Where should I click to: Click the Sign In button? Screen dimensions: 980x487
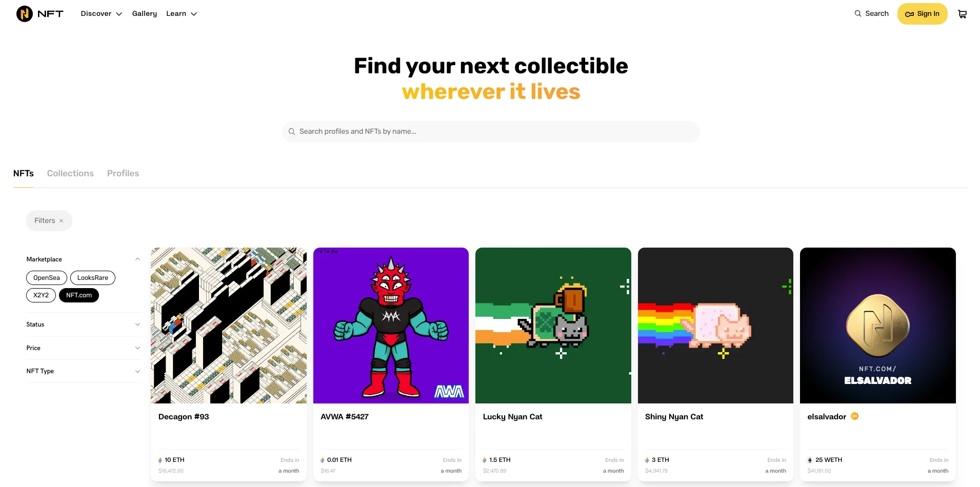922,14
